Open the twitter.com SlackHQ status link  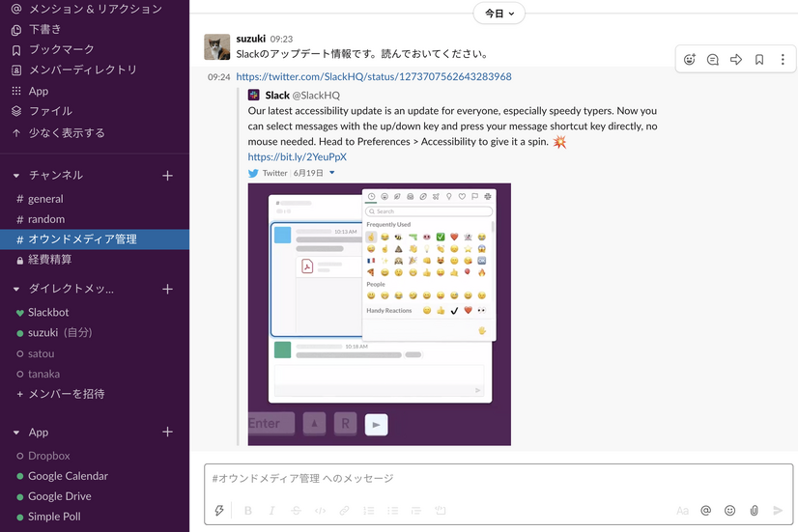tap(374, 77)
